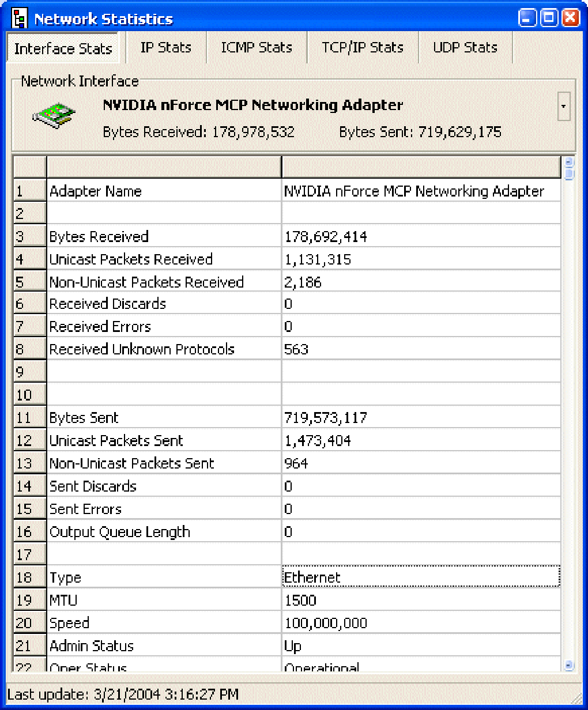Stay on the Interface Stats tab
Image resolution: width=588 pixels, height=710 pixels.
pos(63,47)
